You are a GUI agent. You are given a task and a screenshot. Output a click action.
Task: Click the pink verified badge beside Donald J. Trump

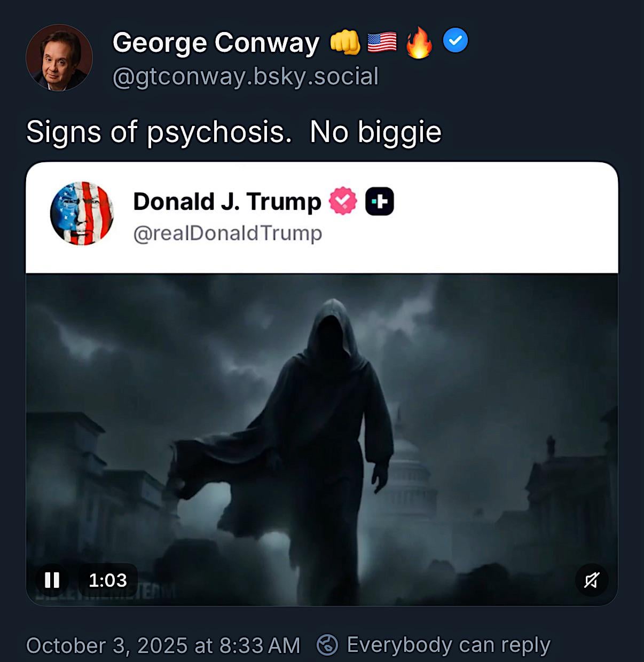coord(343,201)
